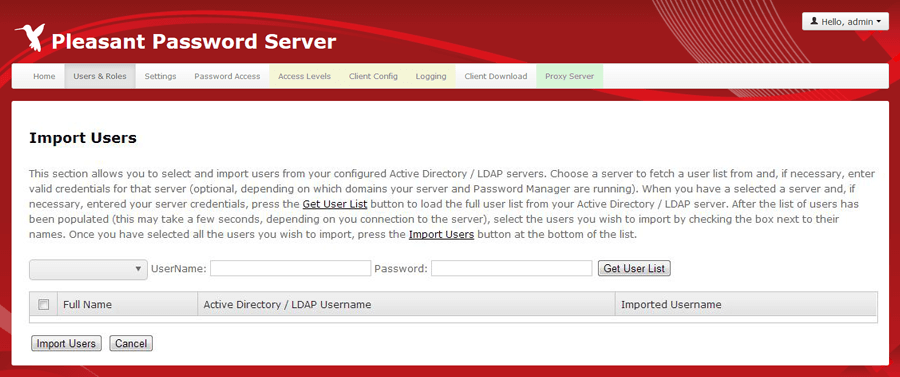The image size is (900, 377).
Task: Toggle the select-all checkbox in table header
Action: (x=44, y=305)
